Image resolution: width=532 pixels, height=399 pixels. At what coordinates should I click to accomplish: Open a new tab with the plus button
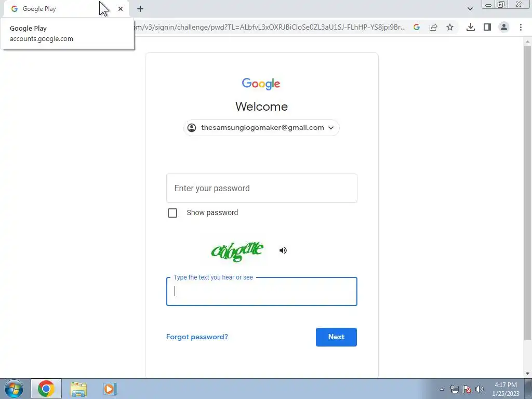140,9
